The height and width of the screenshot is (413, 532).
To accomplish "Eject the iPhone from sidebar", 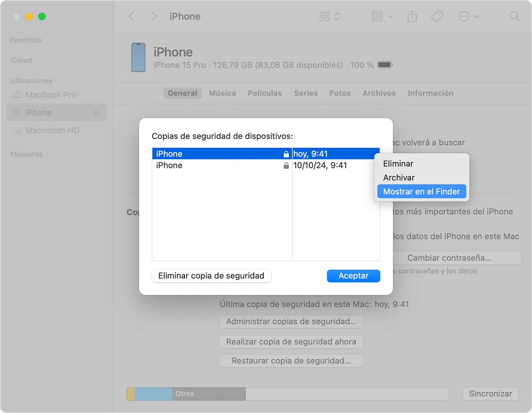I will (96, 112).
